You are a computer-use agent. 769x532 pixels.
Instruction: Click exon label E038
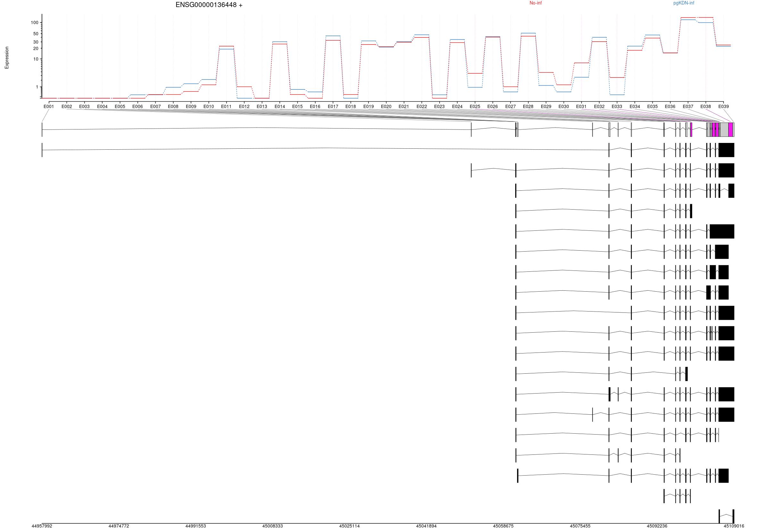click(x=706, y=107)
